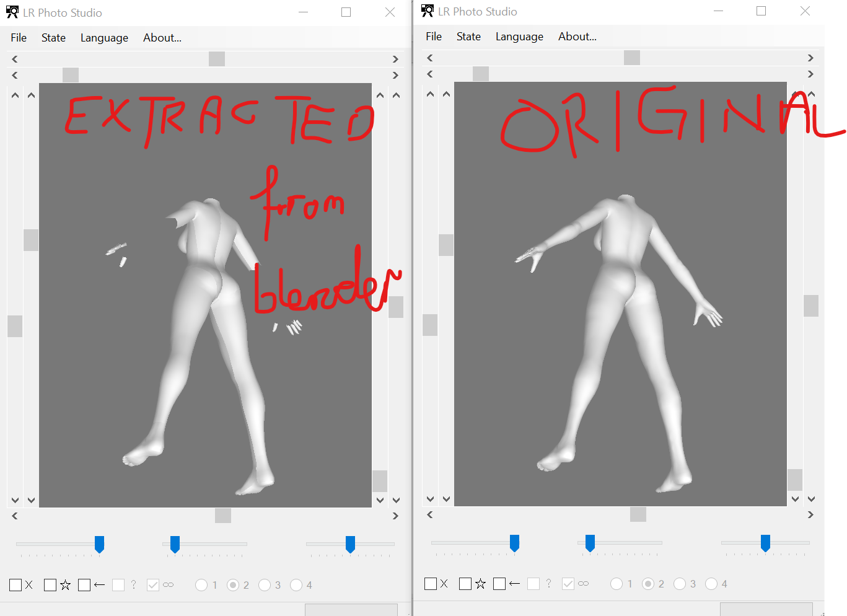Open State menu in left window
The width and height of the screenshot is (847, 616).
click(x=53, y=38)
